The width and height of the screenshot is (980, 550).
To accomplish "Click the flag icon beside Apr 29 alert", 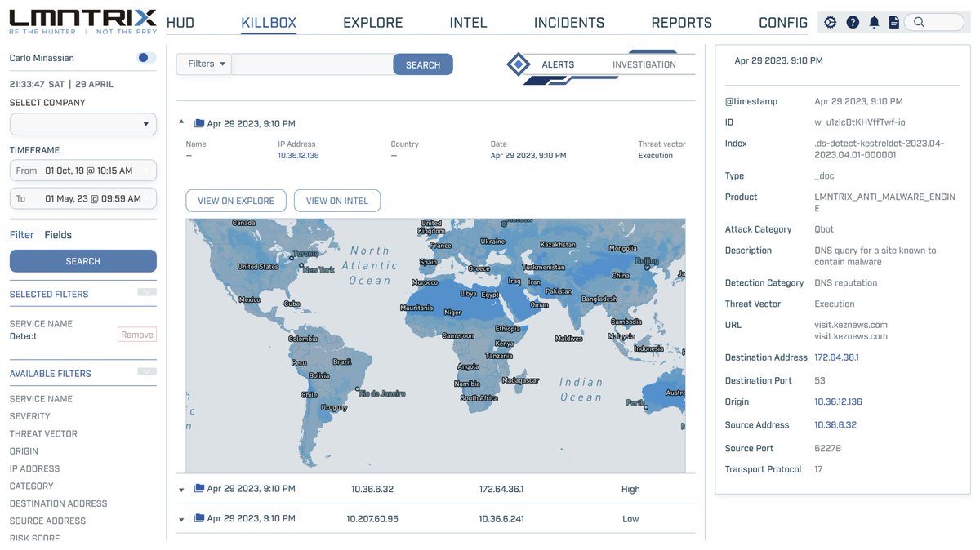I will click(x=198, y=122).
